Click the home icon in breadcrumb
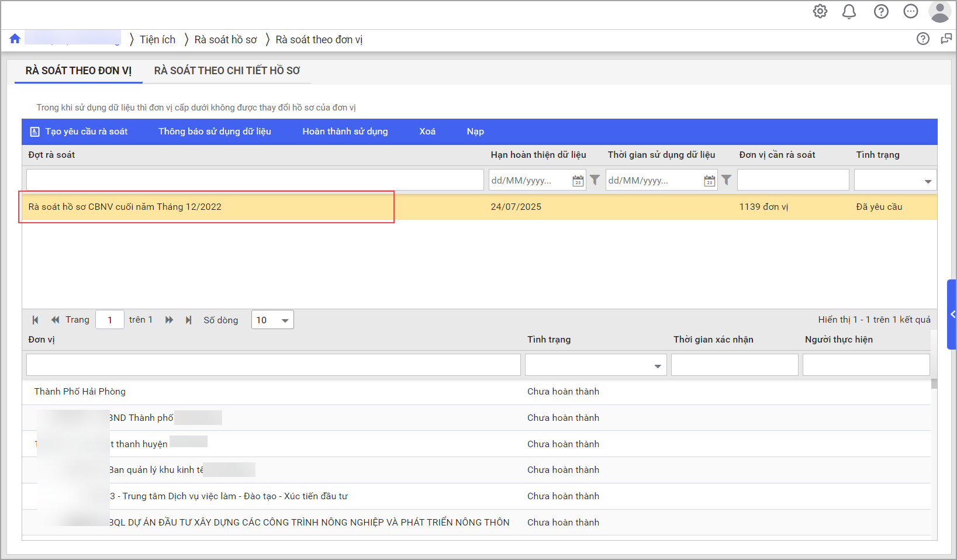This screenshot has width=957, height=560. 15,39
